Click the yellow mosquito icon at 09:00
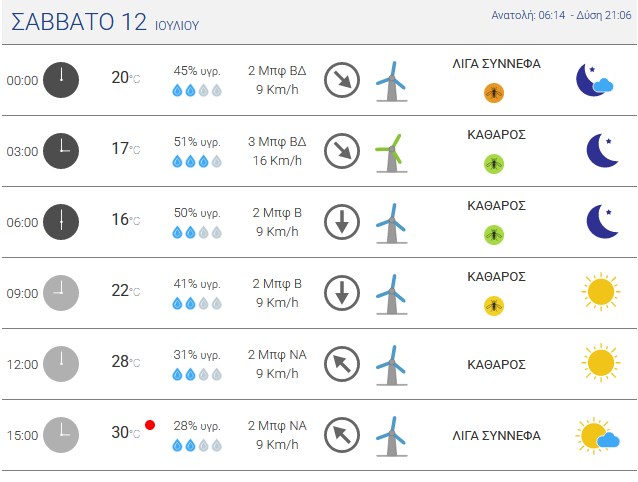 click(494, 306)
